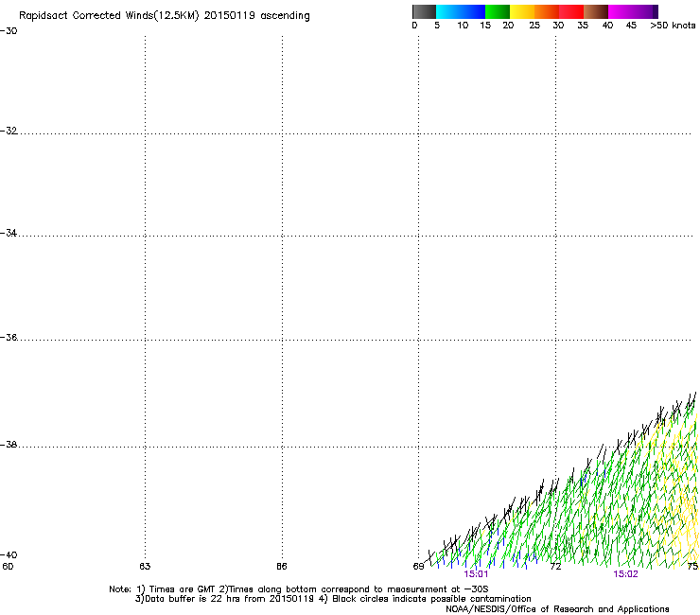The width and height of the screenshot is (700, 615).
Task: Click the yellow 20-25 knots legend color
Action: point(522,11)
